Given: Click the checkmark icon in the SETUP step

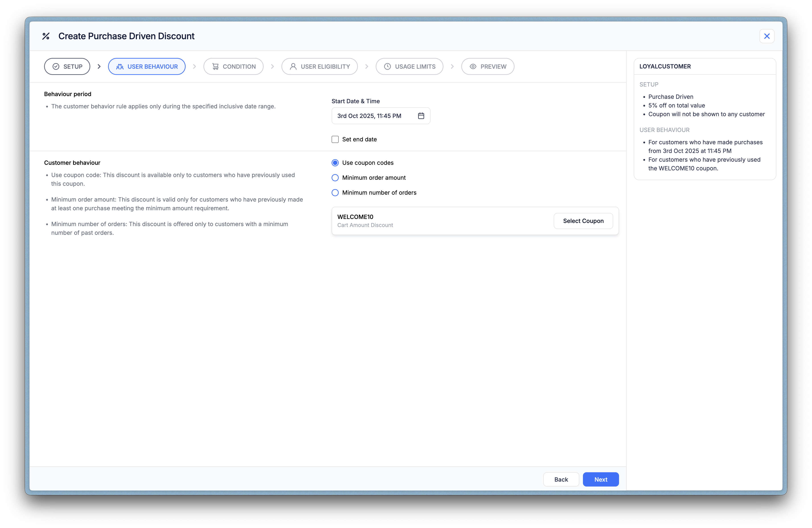Looking at the screenshot, I should coord(56,66).
